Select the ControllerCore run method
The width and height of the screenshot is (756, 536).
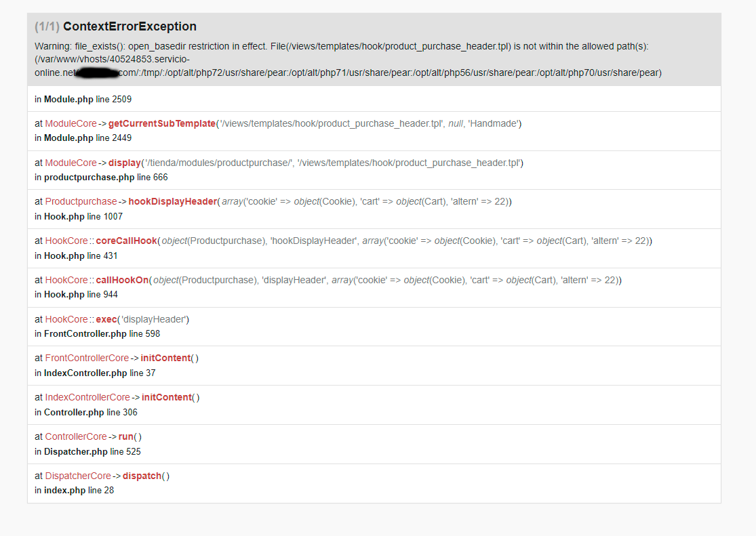tap(126, 436)
